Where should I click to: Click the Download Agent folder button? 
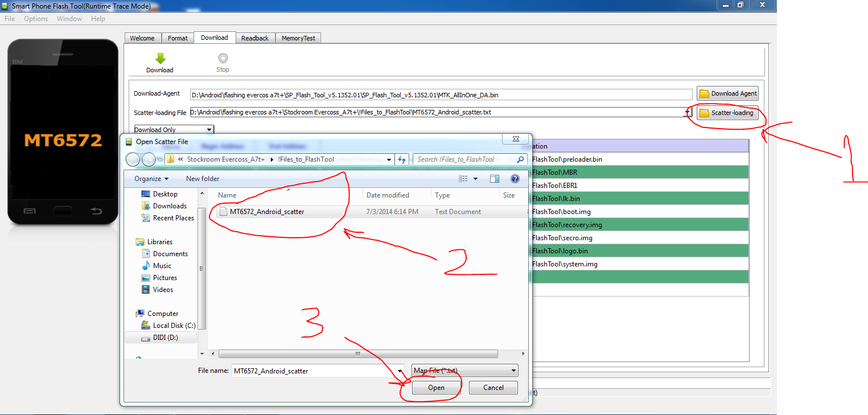tap(727, 93)
